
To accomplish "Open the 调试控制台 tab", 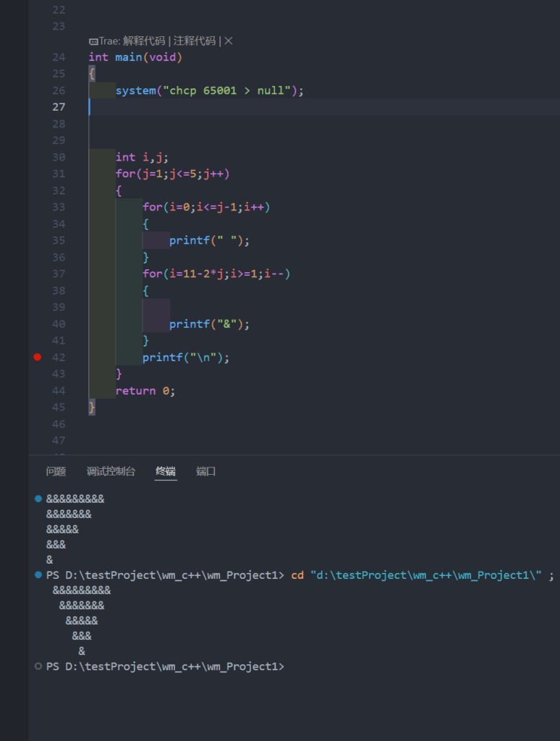I will point(111,471).
